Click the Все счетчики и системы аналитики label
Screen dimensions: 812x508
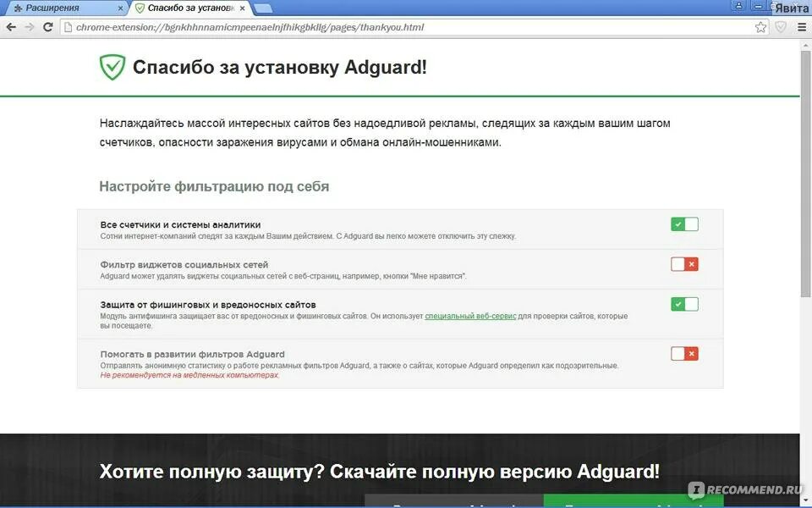(x=180, y=224)
